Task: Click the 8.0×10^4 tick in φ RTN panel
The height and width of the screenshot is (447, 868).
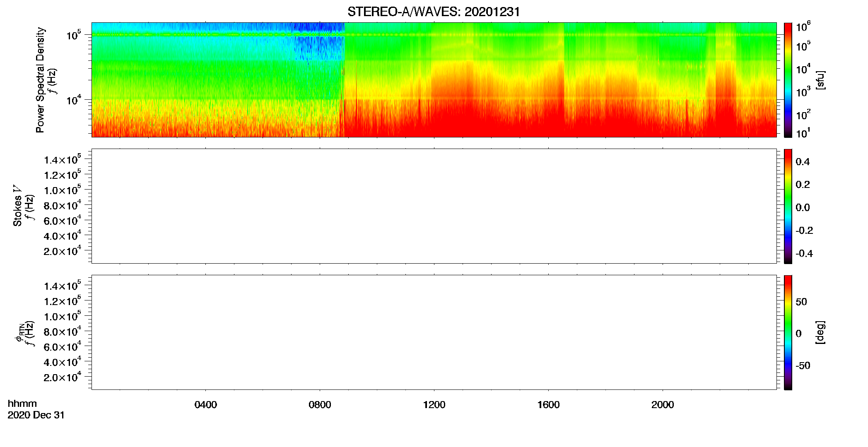Action: tap(63, 332)
